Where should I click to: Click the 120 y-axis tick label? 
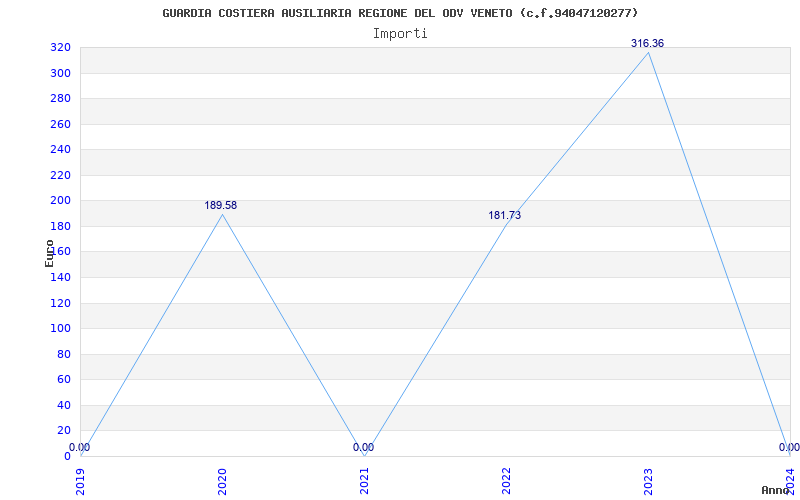tap(60, 303)
